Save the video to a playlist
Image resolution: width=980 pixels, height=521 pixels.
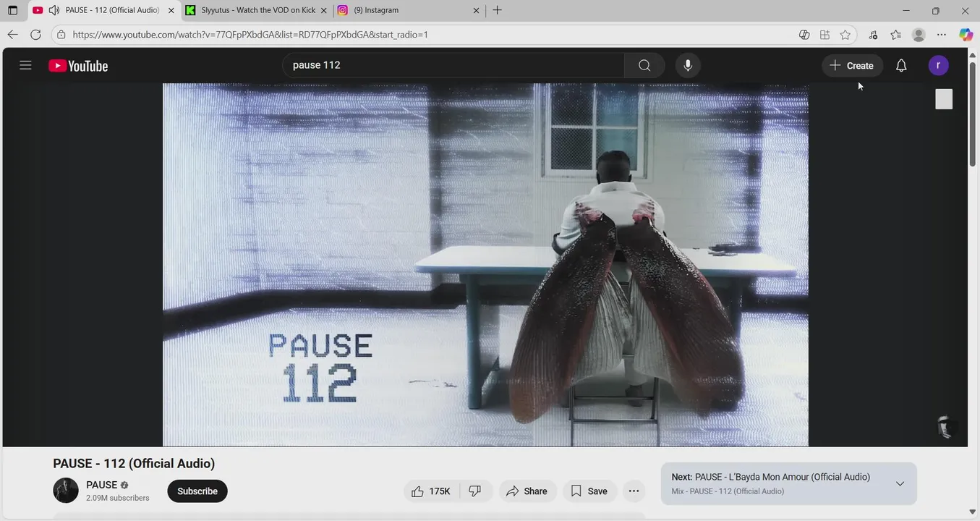tap(589, 491)
